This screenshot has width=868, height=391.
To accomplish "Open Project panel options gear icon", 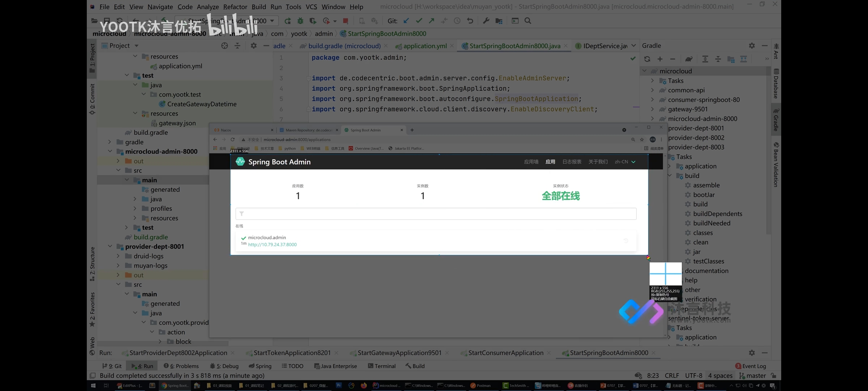I will (254, 46).
